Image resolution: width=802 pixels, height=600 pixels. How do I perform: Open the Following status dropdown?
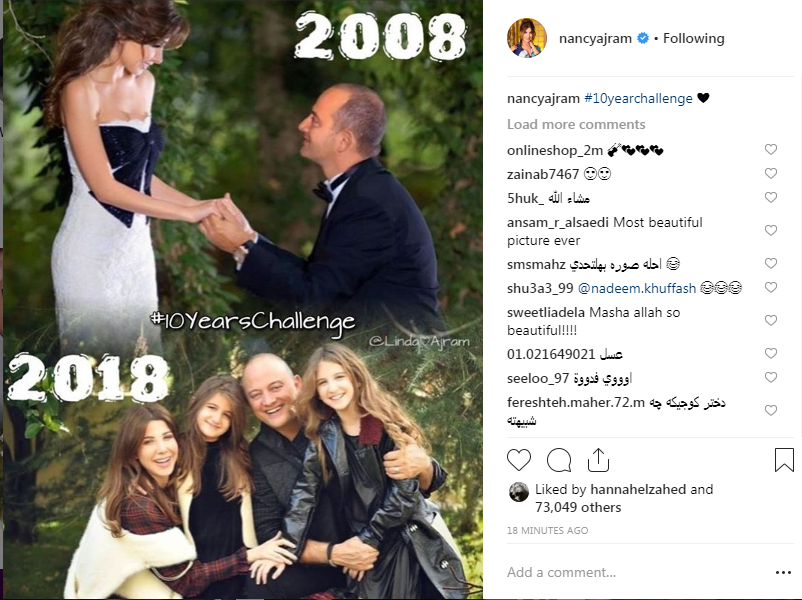(694, 38)
